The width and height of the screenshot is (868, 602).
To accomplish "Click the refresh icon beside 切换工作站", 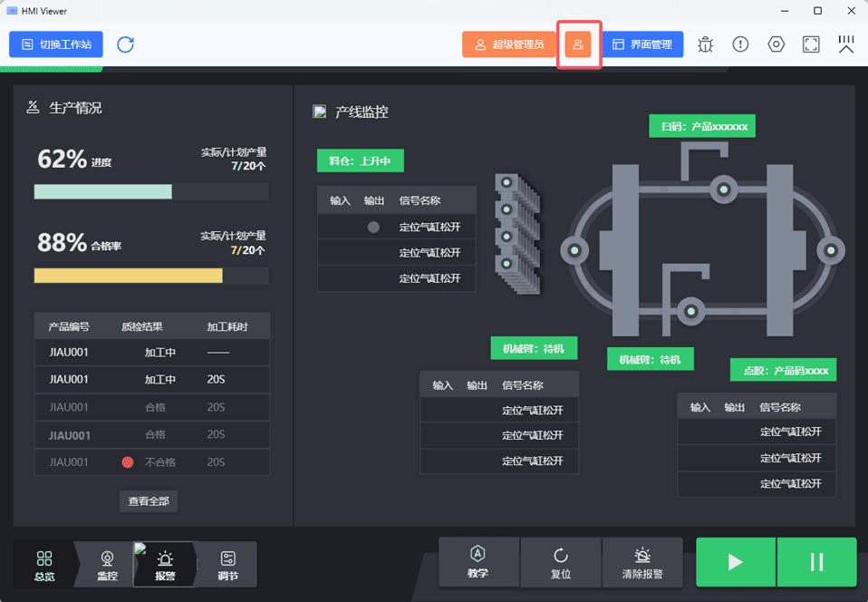I will click(x=125, y=44).
